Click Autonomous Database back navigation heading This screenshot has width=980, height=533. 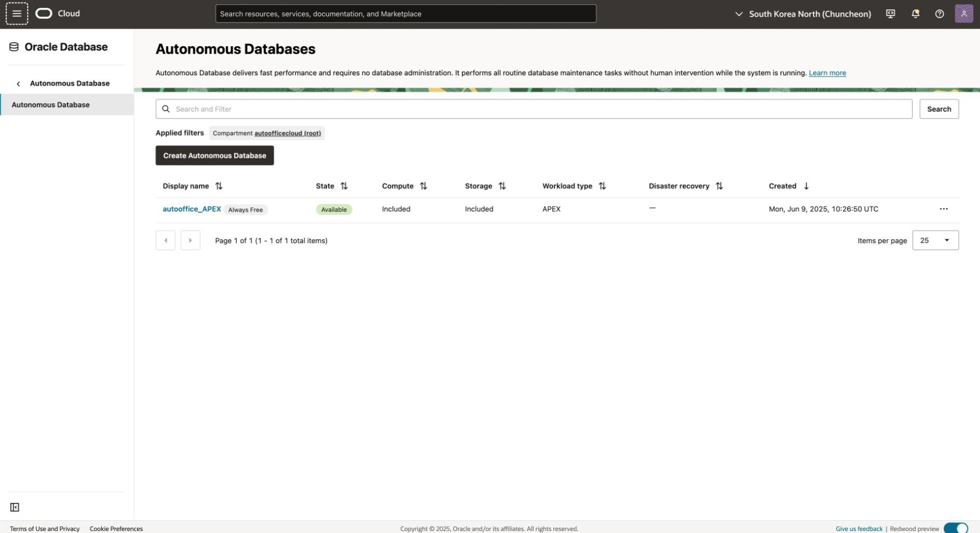70,83
